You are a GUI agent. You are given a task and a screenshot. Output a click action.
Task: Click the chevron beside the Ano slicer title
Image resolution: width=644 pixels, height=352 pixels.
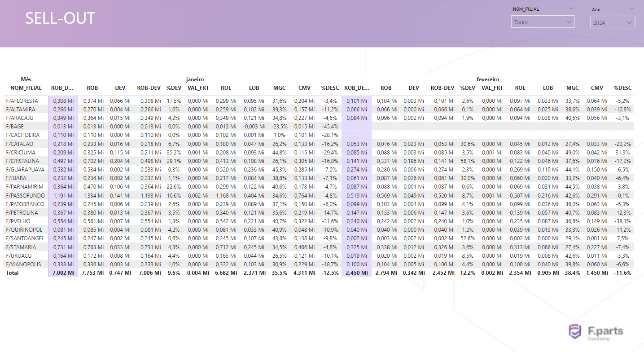pyautogui.click(x=631, y=9)
